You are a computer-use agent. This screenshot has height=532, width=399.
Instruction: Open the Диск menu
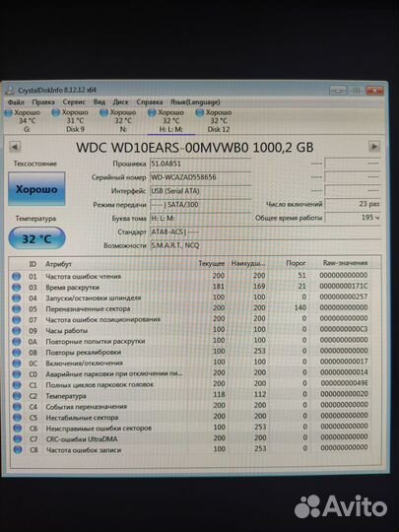[x=120, y=101]
